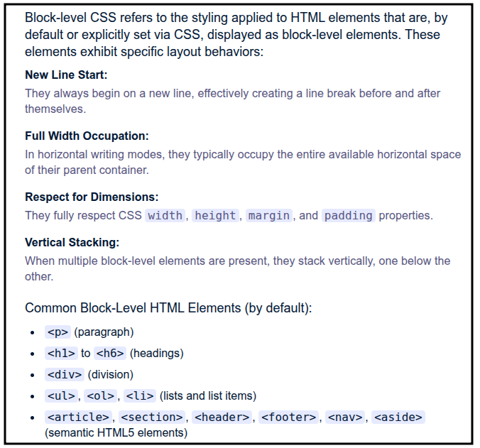Click the "height" code chip
This screenshot has height=448, width=480.
tap(215, 215)
